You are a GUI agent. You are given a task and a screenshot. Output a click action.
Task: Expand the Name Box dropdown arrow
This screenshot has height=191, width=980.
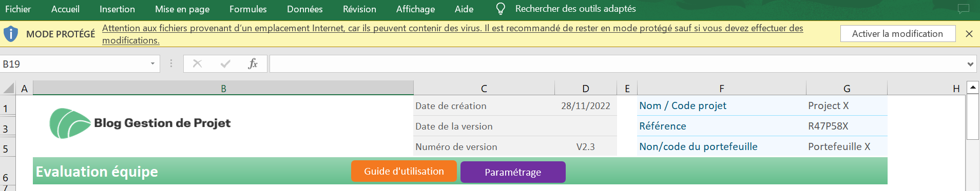(x=152, y=64)
